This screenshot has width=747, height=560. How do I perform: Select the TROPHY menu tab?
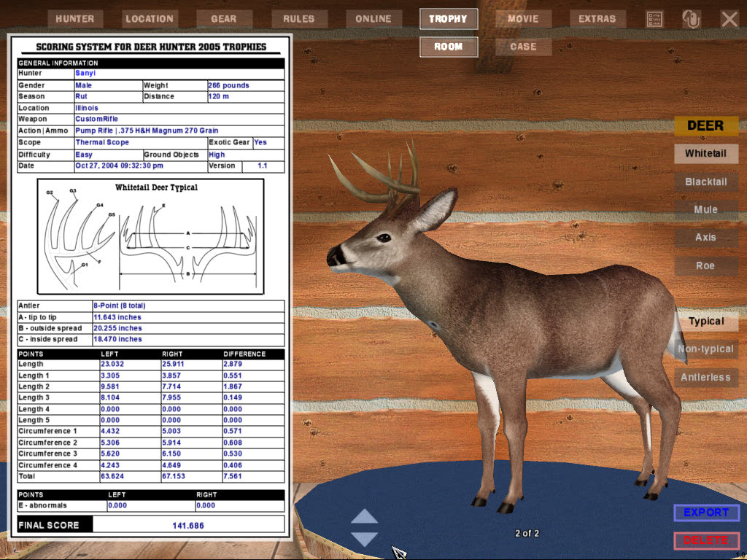click(x=449, y=19)
